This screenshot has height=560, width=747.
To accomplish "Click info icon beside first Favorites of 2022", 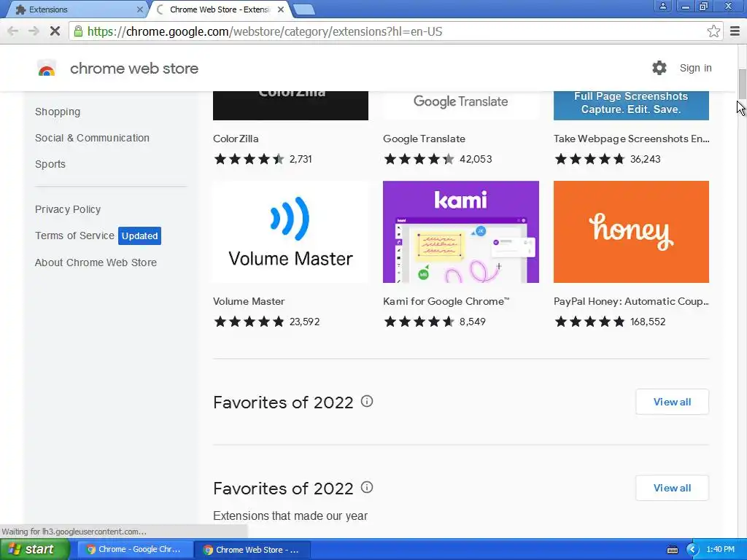I will click(367, 402).
